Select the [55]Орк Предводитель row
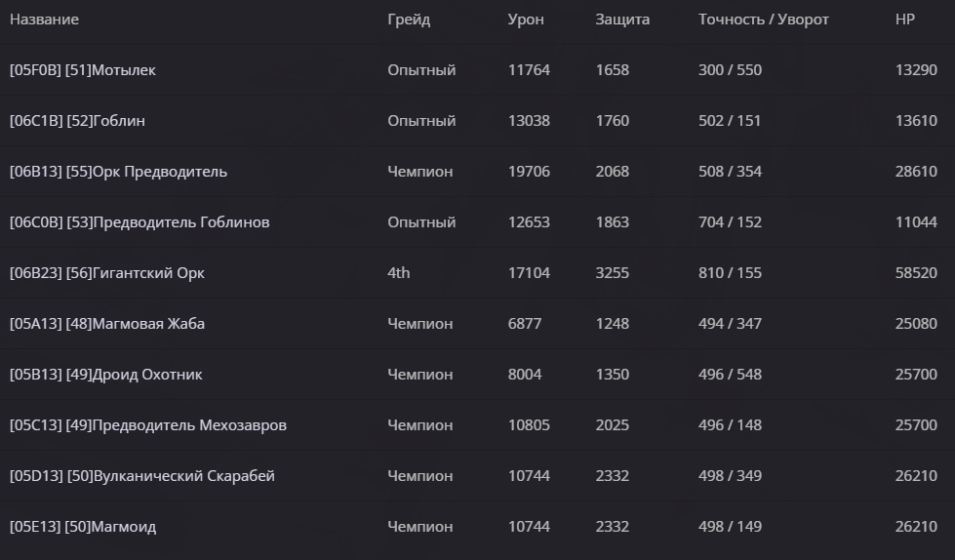This screenshot has height=560, width=955. click(478, 172)
